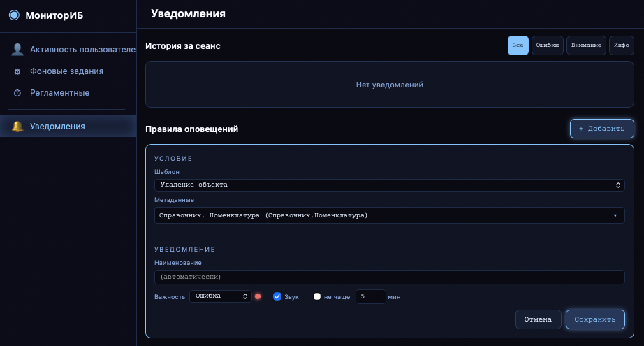Click the Регламентные clock icon

pos(17,93)
